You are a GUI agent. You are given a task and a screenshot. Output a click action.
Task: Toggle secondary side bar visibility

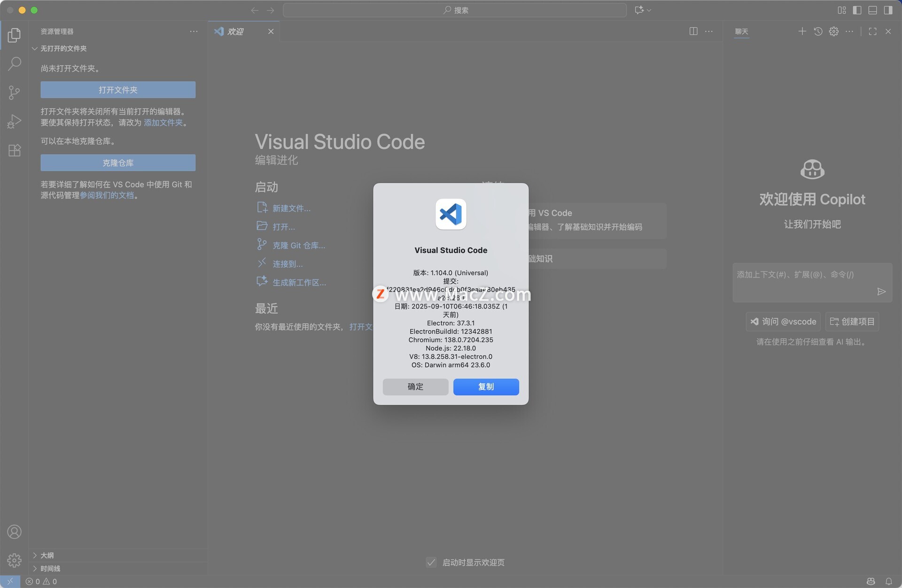(x=888, y=10)
